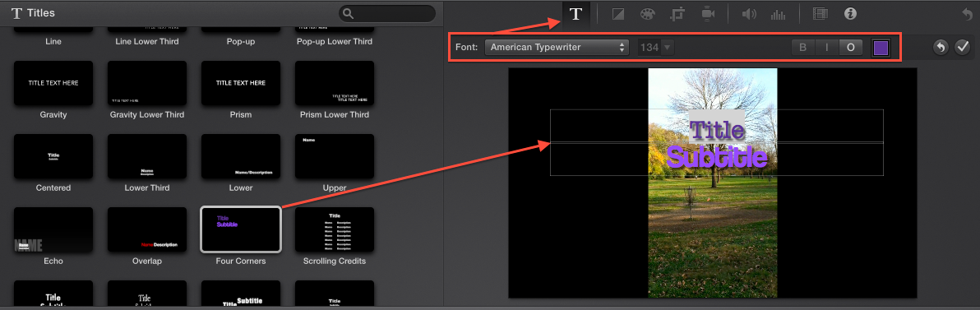Open the noise reduction equalizer icon
Image resolution: width=980 pixels, height=310 pixels.
coord(778,14)
